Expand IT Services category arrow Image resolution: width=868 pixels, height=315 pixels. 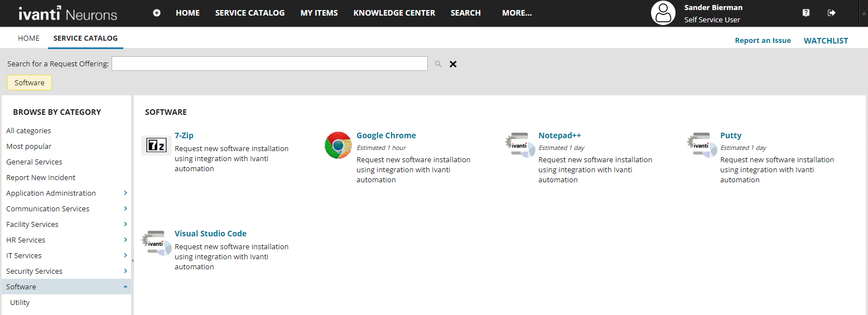click(126, 255)
